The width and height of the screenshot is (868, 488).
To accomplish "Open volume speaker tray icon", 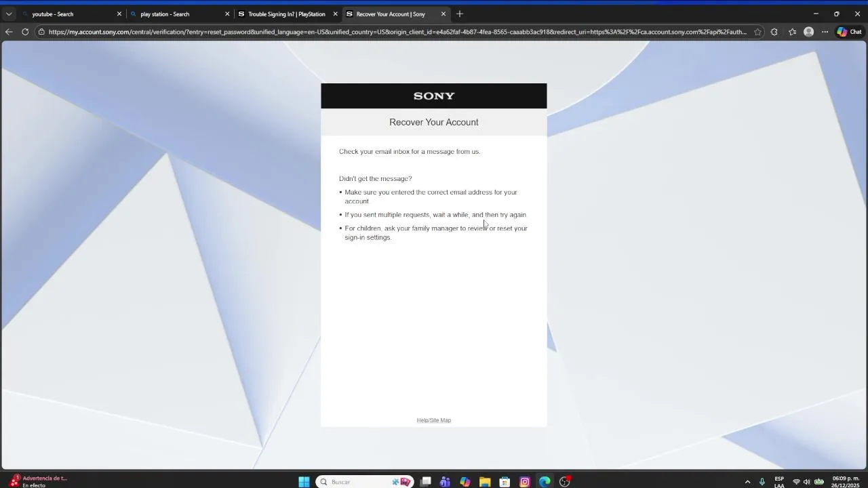I will tap(807, 482).
